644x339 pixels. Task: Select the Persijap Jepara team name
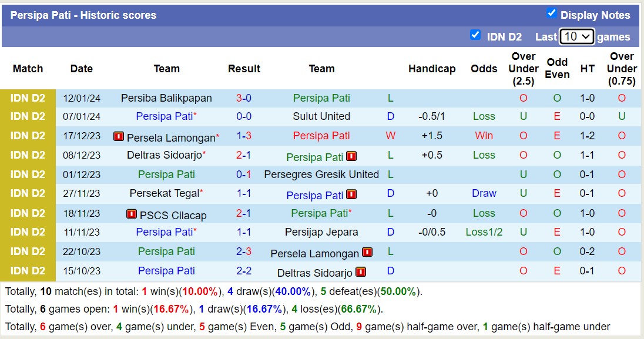click(321, 232)
